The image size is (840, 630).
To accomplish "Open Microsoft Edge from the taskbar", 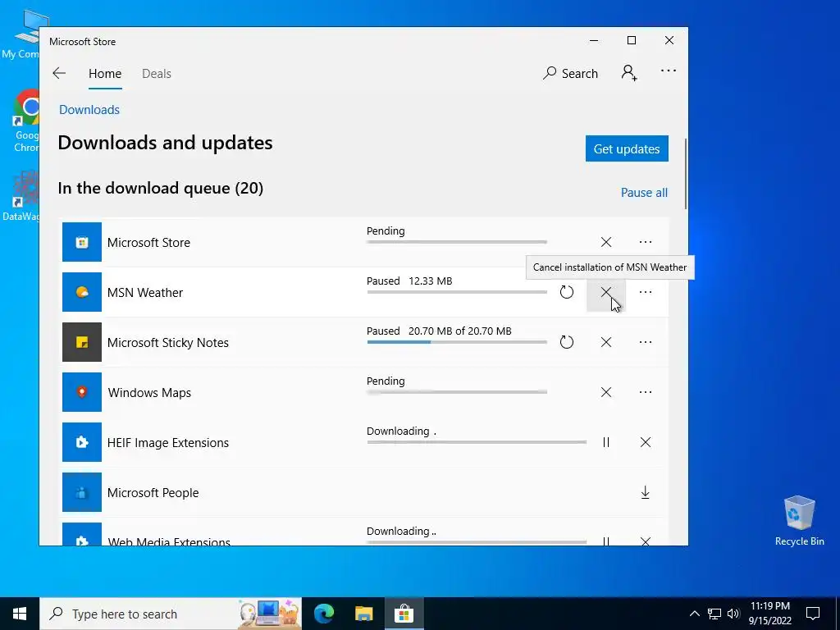I will tap(323, 614).
